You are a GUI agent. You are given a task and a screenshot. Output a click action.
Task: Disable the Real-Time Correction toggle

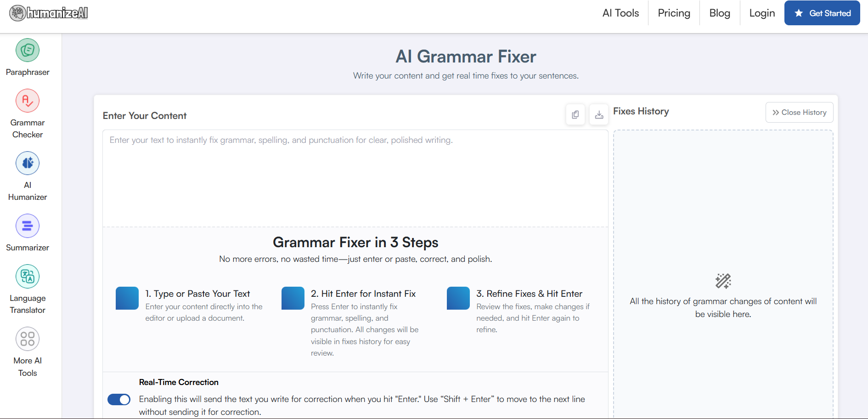[x=119, y=400]
